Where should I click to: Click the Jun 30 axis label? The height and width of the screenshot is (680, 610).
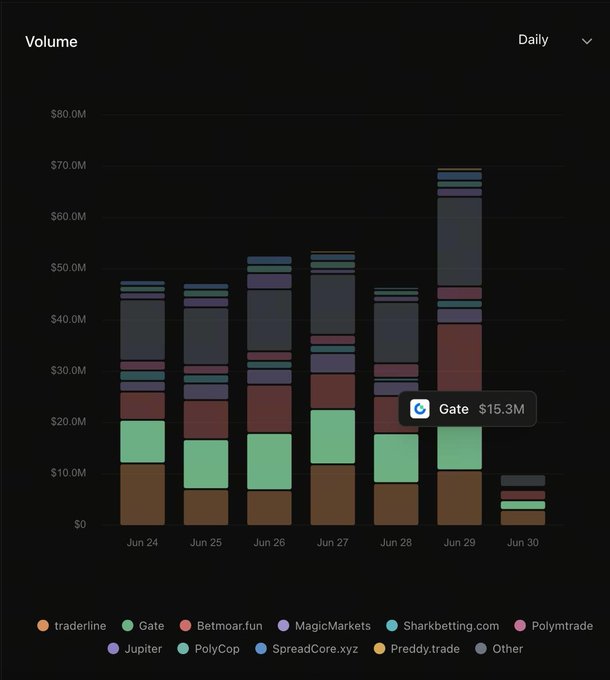[523, 543]
